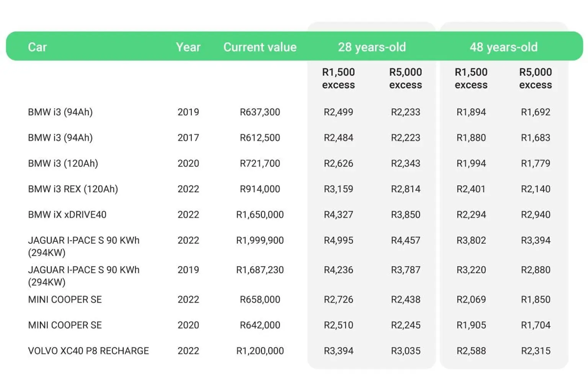Click the 2022 JAGUAR I-PACE car name
588x392 pixels.
pos(83,246)
